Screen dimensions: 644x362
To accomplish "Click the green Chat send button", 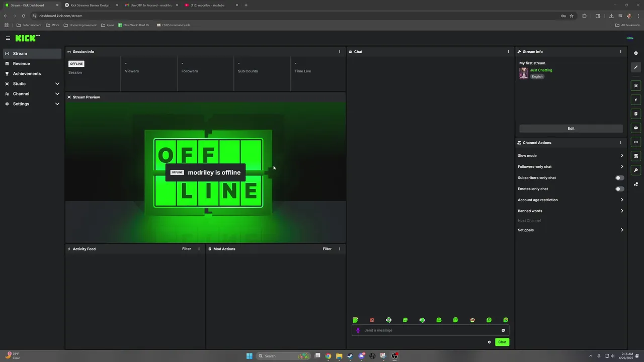I will (502, 342).
